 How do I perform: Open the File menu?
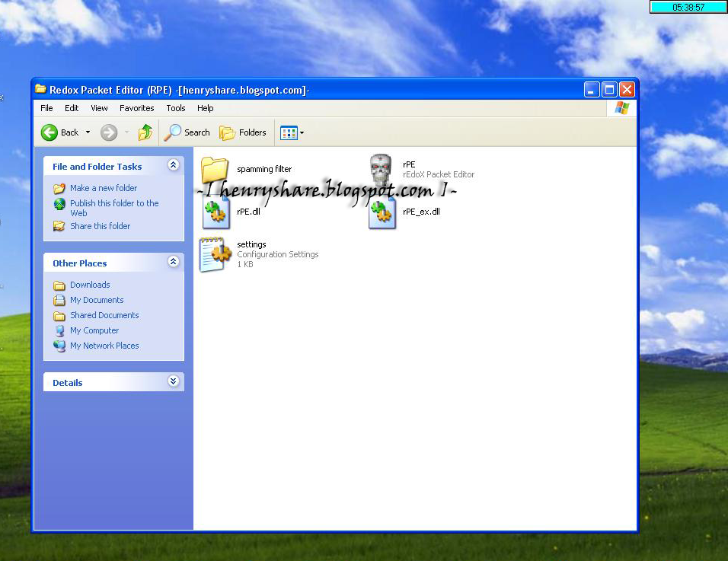[x=46, y=108]
